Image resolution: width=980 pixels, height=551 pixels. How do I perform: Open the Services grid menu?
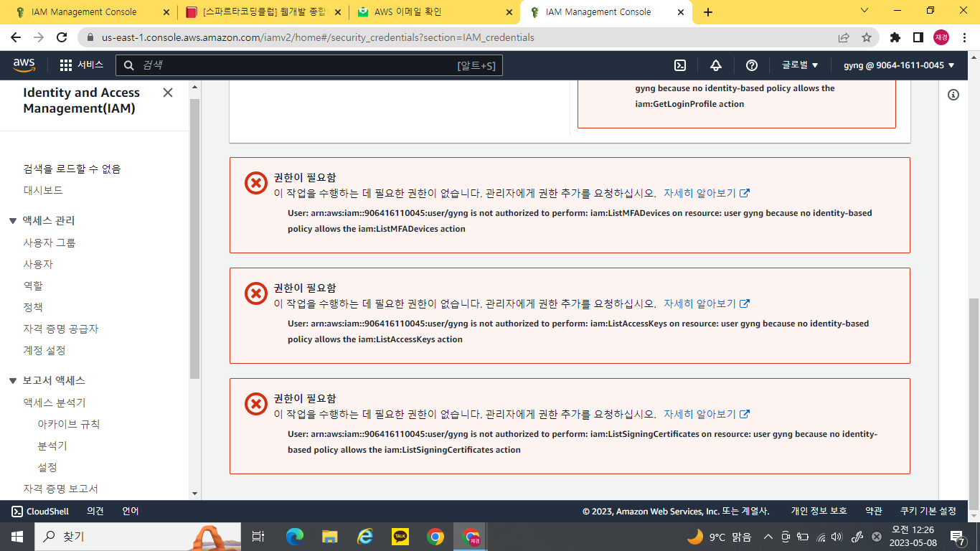pos(81,65)
